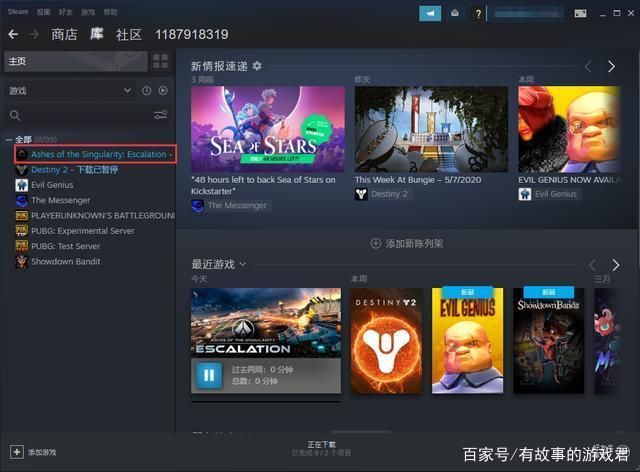The width and height of the screenshot is (640, 472).
Task: Open the 帮助 menu
Action: (110, 12)
